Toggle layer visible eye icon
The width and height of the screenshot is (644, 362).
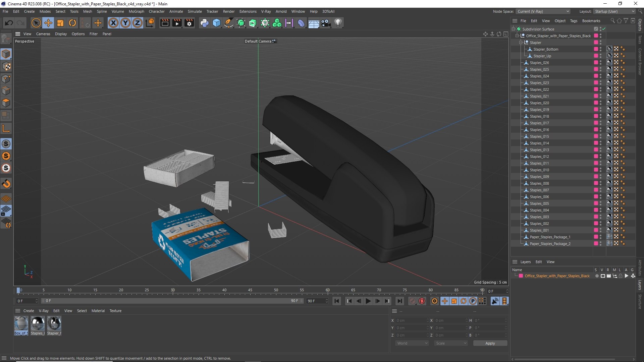tap(603, 276)
